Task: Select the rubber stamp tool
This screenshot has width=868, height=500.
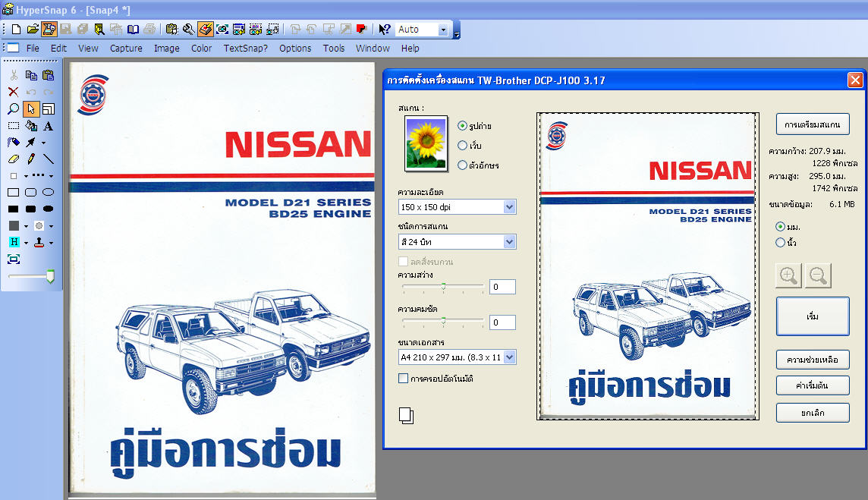Action: pyautogui.click(x=39, y=242)
